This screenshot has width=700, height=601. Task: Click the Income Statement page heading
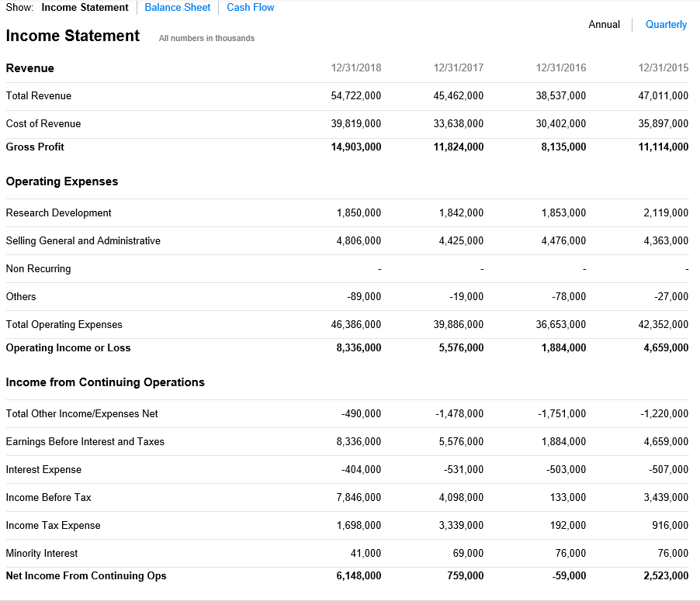point(72,36)
